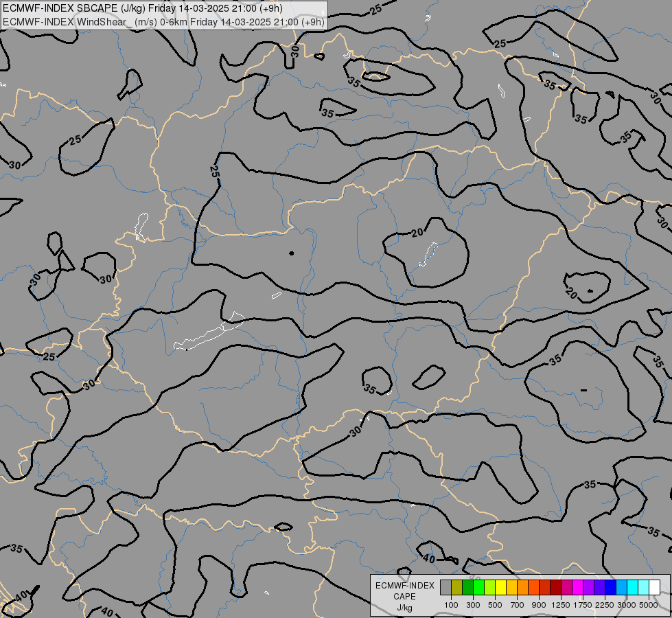Select the magenta legend swatch
The width and height of the screenshot is (672, 618).
pyautogui.click(x=577, y=588)
